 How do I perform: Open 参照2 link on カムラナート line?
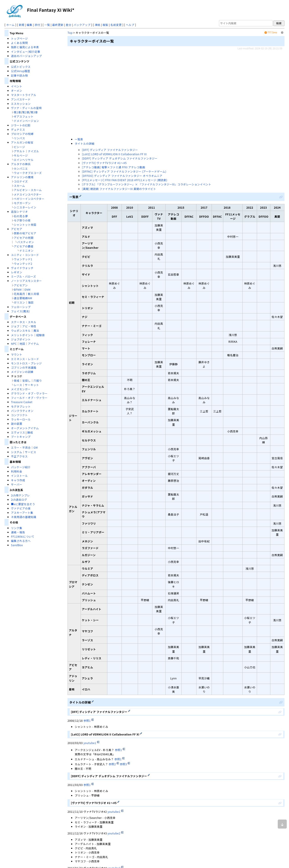[x=112, y=764]
